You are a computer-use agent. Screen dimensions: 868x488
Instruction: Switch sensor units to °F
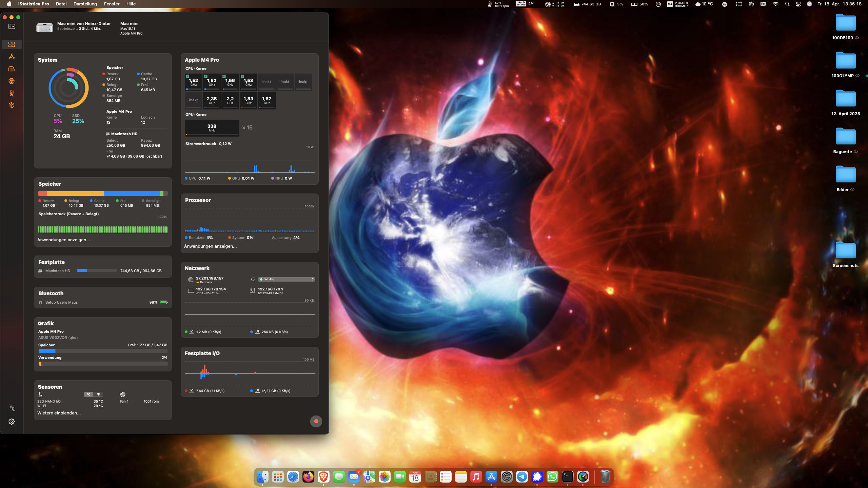coord(98,394)
